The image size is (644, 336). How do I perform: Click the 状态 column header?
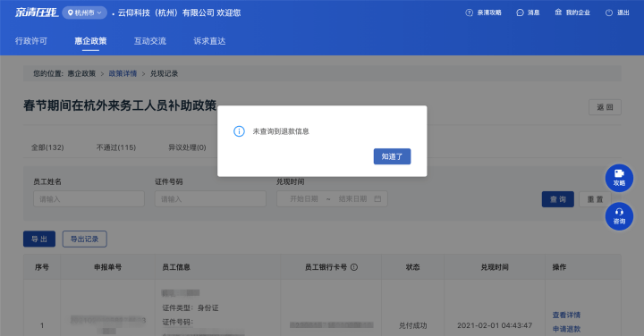pyautogui.click(x=412, y=267)
